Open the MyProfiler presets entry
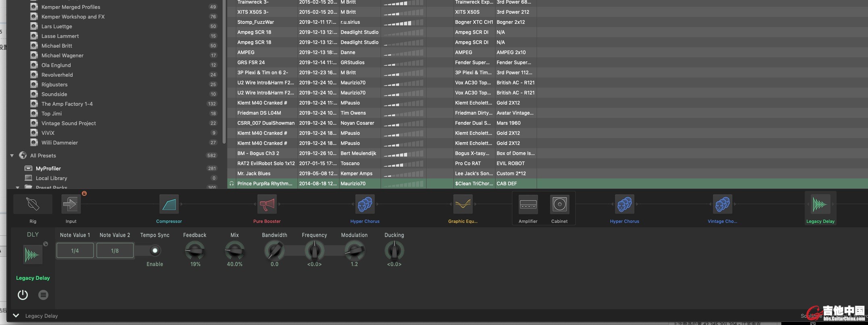Image resolution: width=868 pixels, height=325 pixels. point(48,168)
